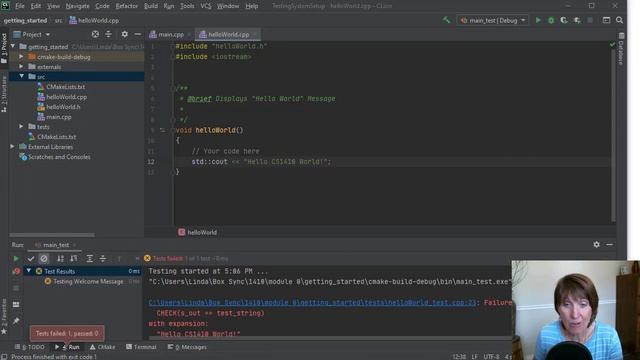Expand External Libraries node
This screenshot has width=640, height=360.
click(13, 147)
